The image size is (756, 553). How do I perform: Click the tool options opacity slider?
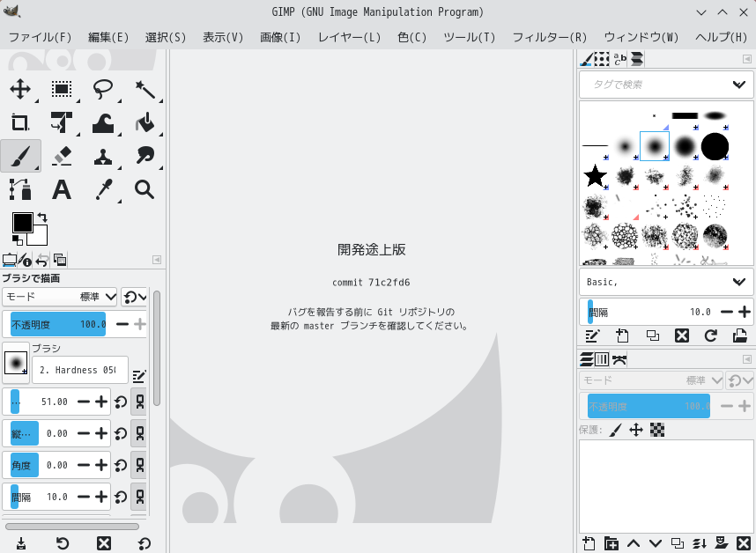[58, 324]
